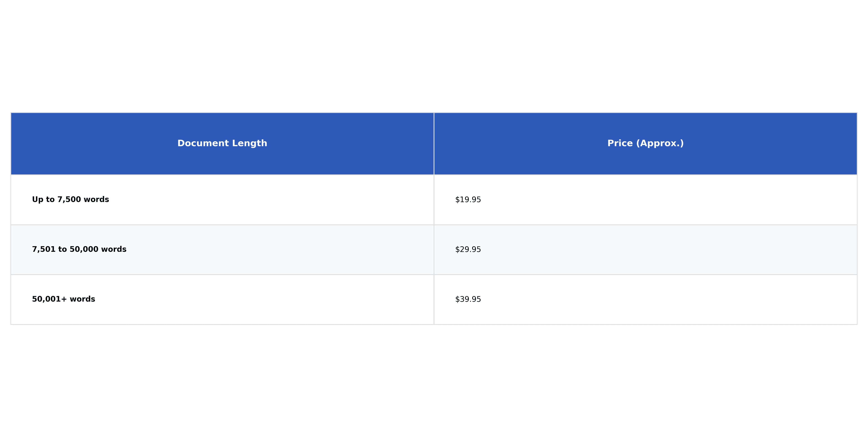Image resolution: width=868 pixels, height=437 pixels.
Task: Select the "7,501 to 50,000 words" cell
Action: [x=79, y=249]
